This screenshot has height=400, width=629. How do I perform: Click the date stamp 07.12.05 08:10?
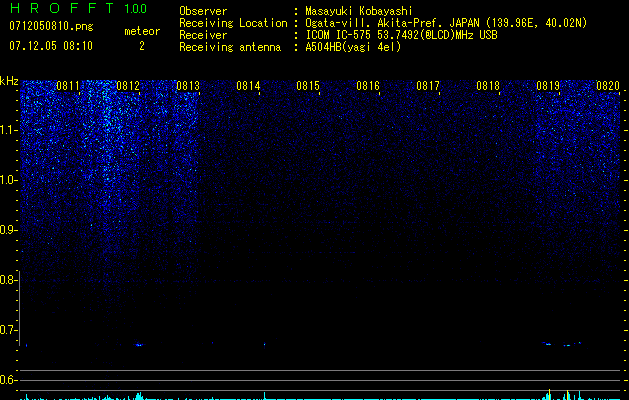(x=51, y=46)
